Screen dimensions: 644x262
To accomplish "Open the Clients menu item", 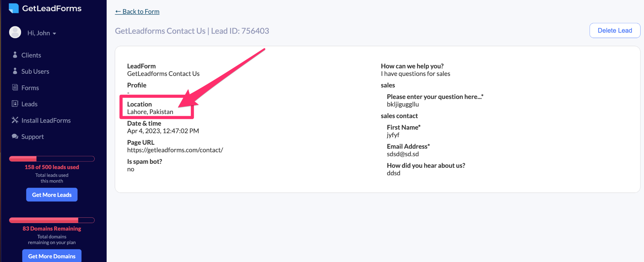I will [x=31, y=55].
